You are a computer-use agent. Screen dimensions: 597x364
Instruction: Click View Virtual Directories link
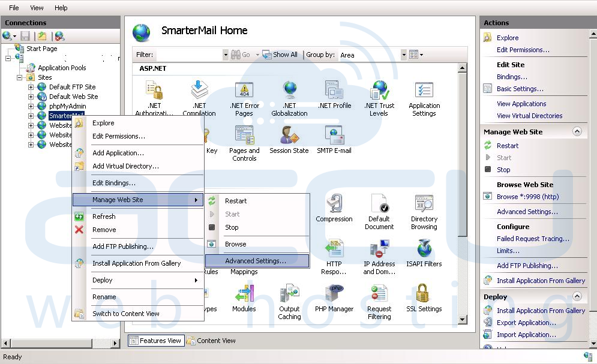pyautogui.click(x=529, y=116)
